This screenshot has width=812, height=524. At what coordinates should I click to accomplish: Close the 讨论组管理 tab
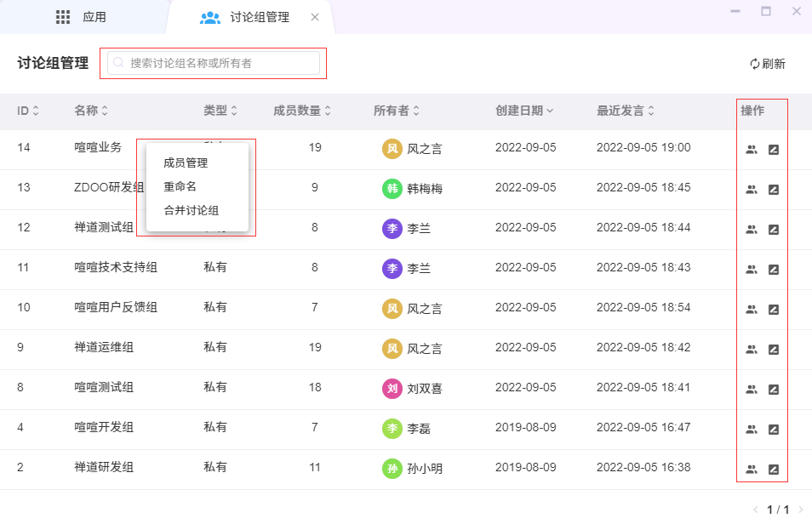point(315,17)
